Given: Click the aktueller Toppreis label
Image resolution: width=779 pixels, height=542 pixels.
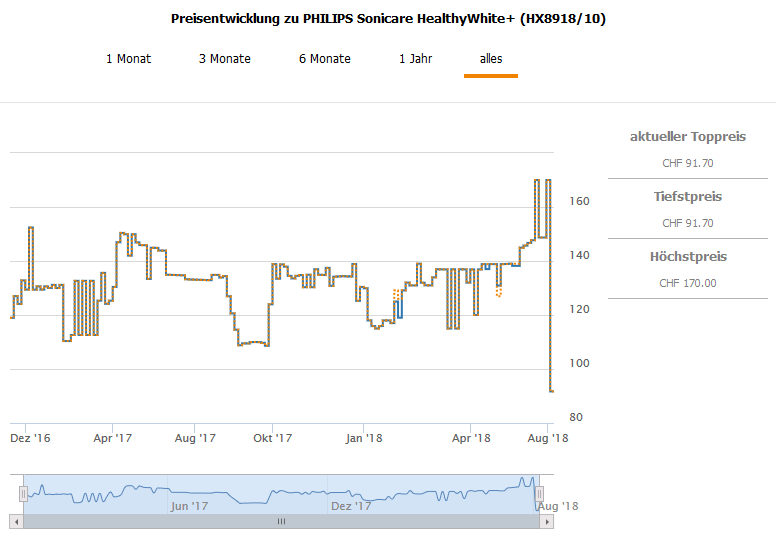Looking at the screenshot, I should point(688,137).
